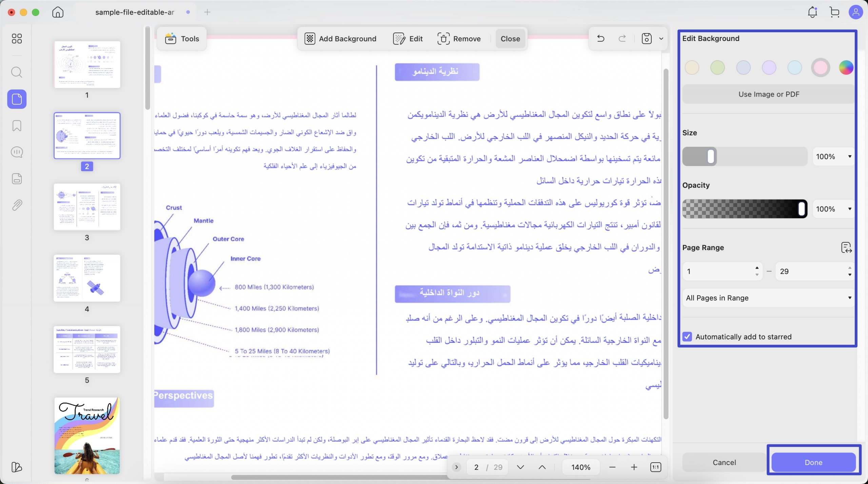Close the background toolbar
The width and height of the screenshot is (868, 484).
510,39
